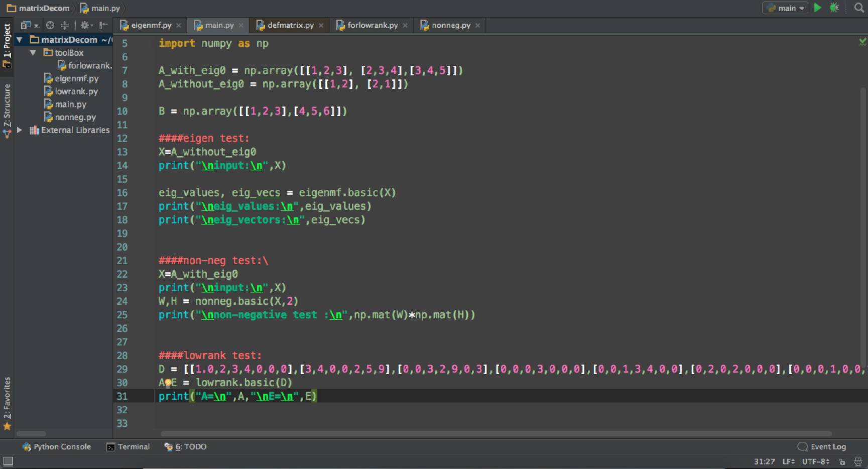Click the tool window quick-access icon bottom-left
Screen dimensions: 868x469
click(x=8, y=461)
